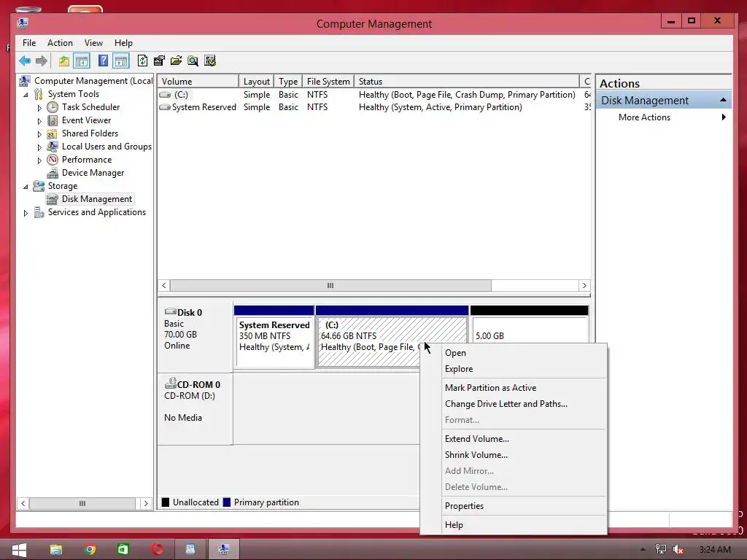Click the muted volume tray icon

tap(678, 550)
